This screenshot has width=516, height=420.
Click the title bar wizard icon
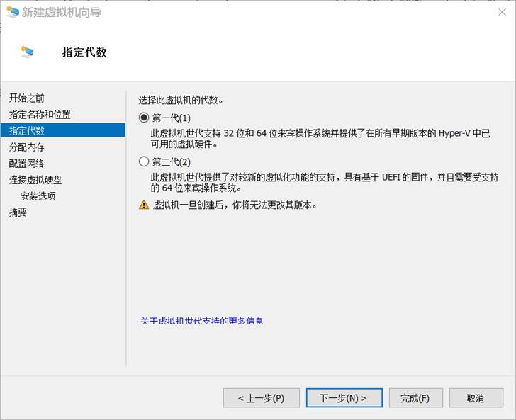(x=13, y=12)
